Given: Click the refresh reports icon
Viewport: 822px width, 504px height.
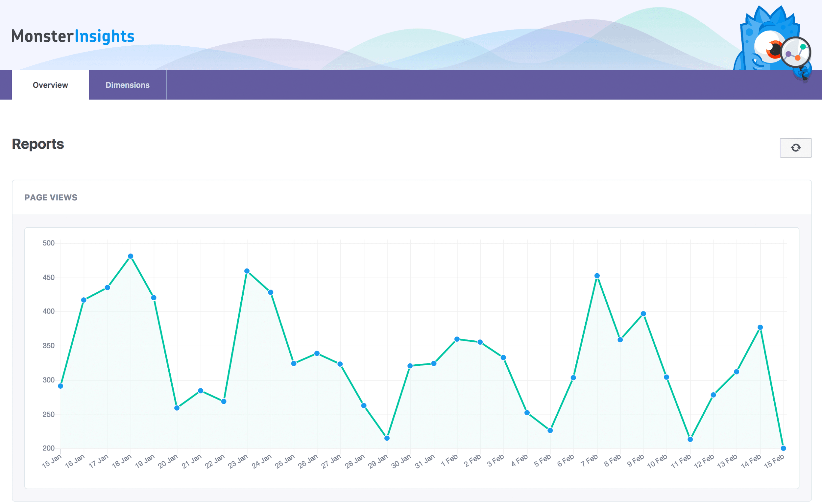Looking at the screenshot, I should (x=796, y=148).
